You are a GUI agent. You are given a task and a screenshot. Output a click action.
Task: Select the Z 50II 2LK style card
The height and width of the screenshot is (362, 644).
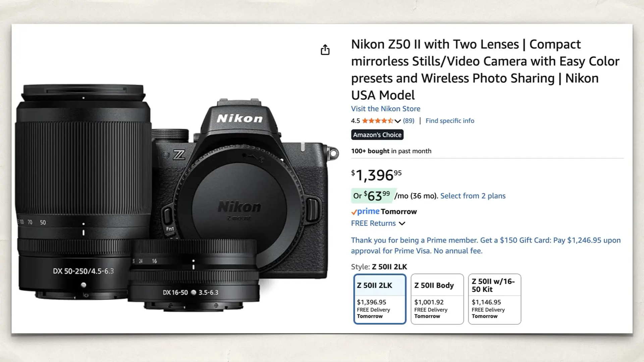(x=379, y=298)
